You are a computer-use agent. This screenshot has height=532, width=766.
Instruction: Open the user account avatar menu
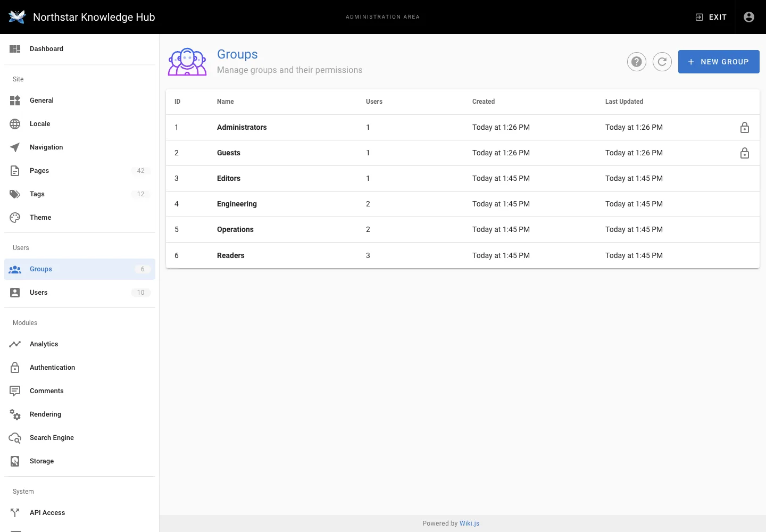pos(749,17)
